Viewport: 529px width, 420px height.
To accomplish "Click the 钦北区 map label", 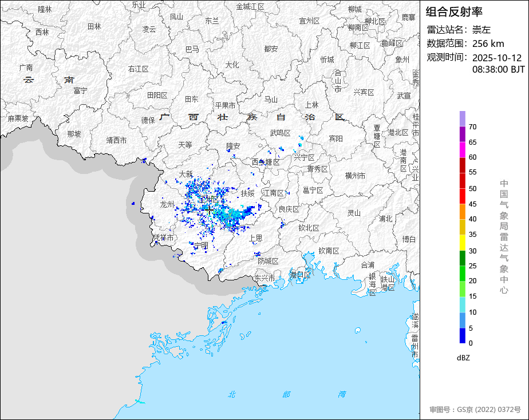I will pyautogui.click(x=309, y=228).
